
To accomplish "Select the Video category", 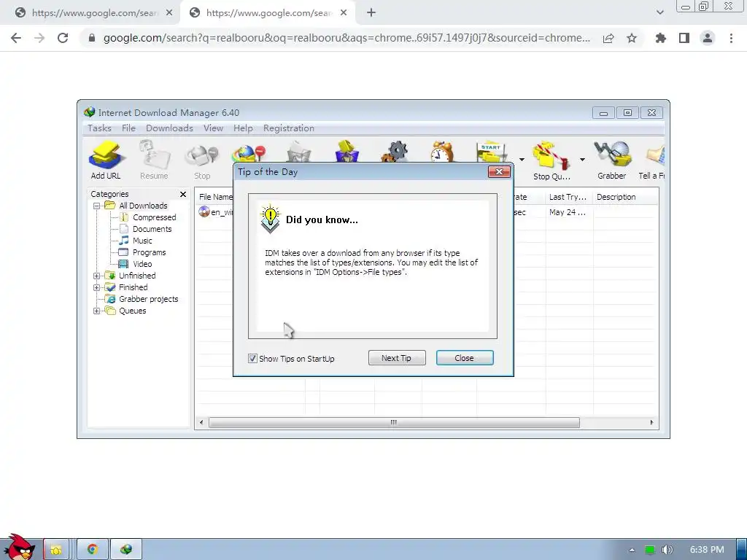I will tap(142, 264).
